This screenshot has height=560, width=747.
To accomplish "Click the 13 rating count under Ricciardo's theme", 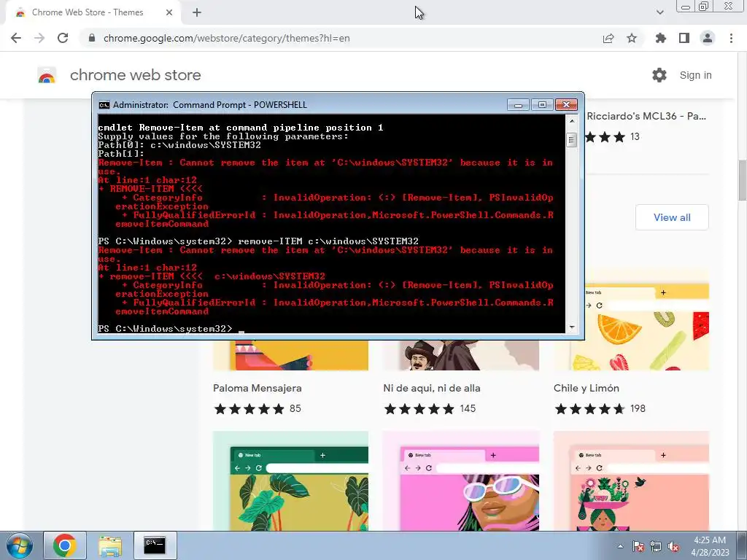I will click(x=635, y=137).
